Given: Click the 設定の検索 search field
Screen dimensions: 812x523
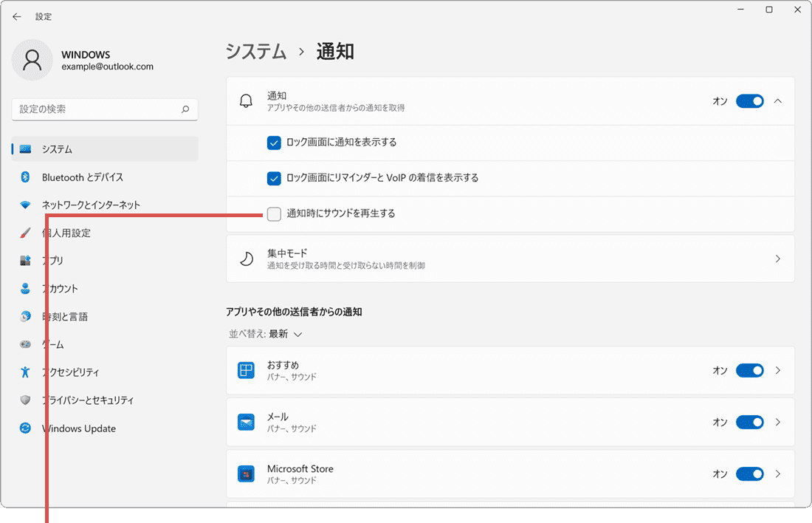Looking at the screenshot, I should [104, 109].
